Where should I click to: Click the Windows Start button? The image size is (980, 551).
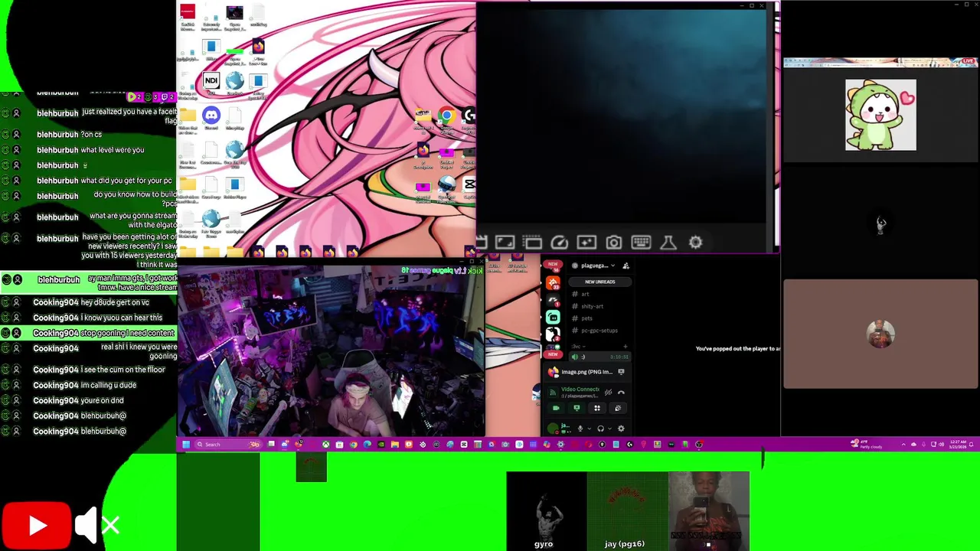pos(186,444)
